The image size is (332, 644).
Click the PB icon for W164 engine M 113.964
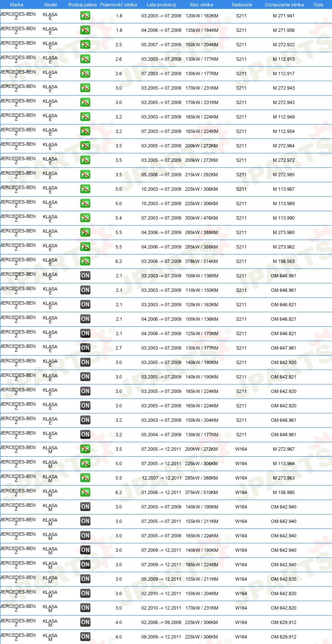(85, 463)
